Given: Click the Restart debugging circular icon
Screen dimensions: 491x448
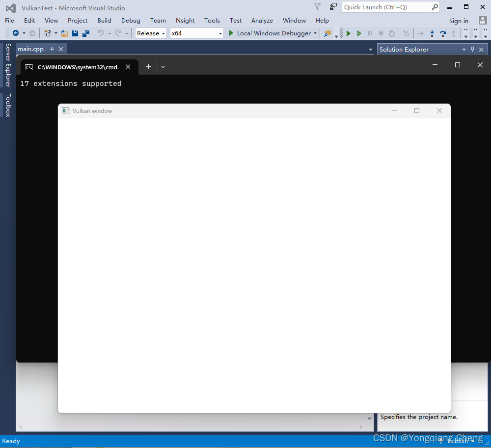Looking at the screenshot, I should [x=392, y=33].
